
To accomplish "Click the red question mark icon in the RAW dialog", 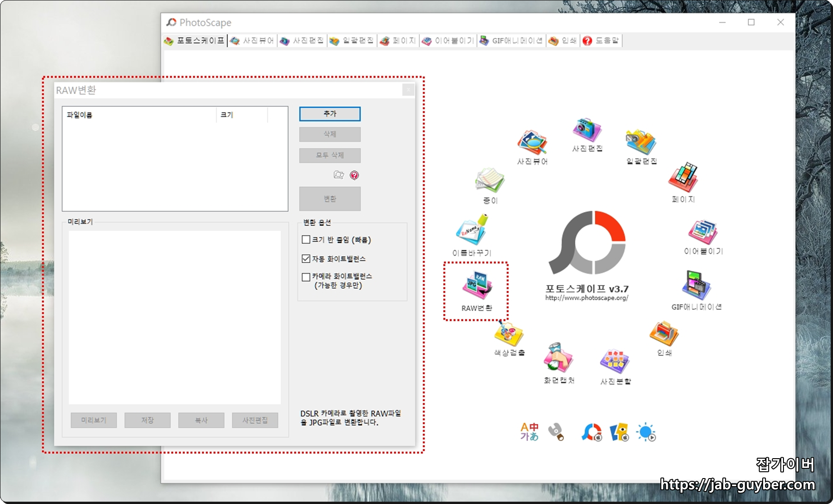I will (354, 175).
